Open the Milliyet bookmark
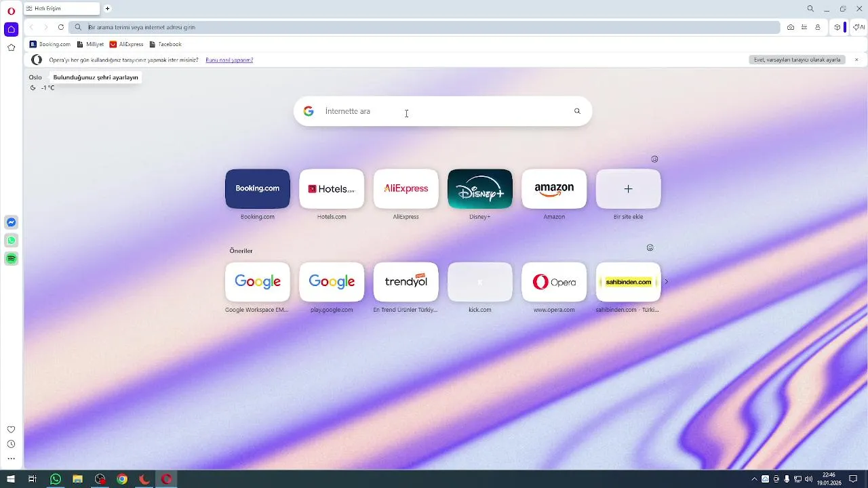This screenshot has width=868, height=488. point(90,44)
